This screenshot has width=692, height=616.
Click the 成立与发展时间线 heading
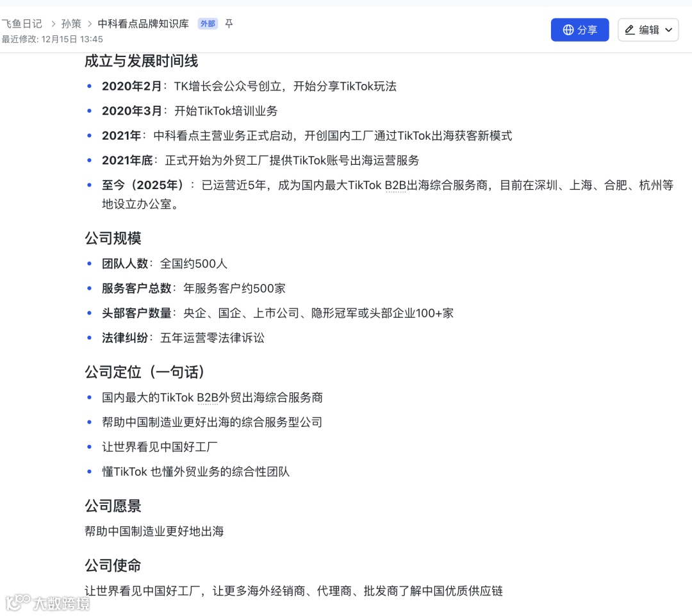pyautogui.click(x=141, y=61)
